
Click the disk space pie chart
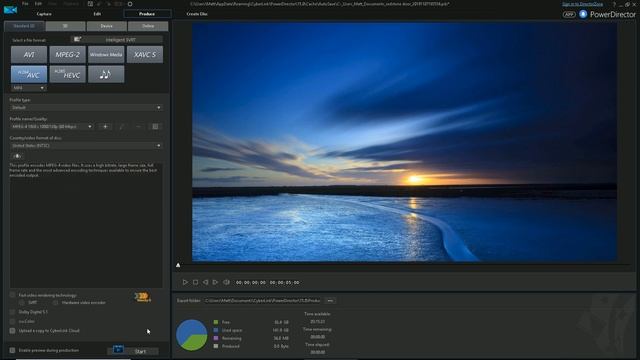(x=191, y=335)
